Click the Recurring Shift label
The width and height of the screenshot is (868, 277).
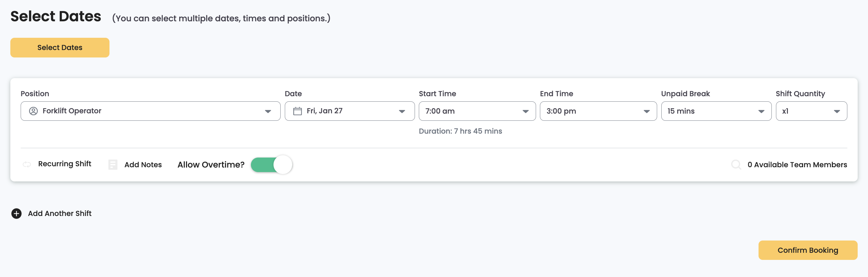[64, 164]
